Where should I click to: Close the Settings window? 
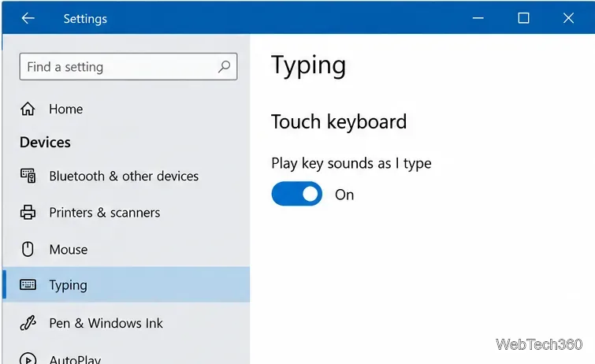[x=568, y=18]
